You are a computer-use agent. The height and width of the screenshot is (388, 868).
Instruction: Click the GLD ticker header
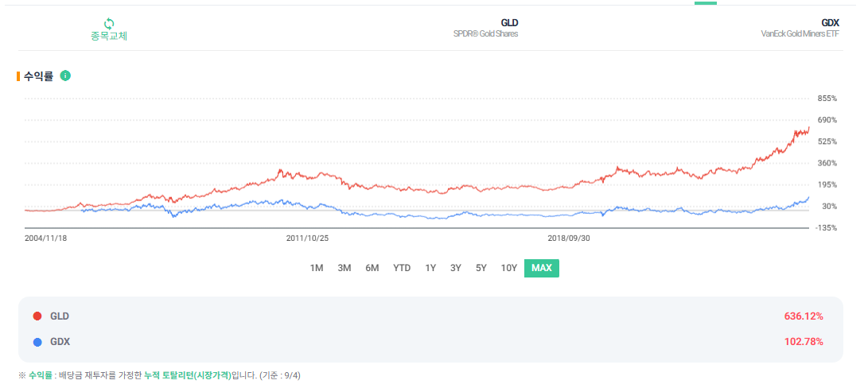tap(509, 23)
